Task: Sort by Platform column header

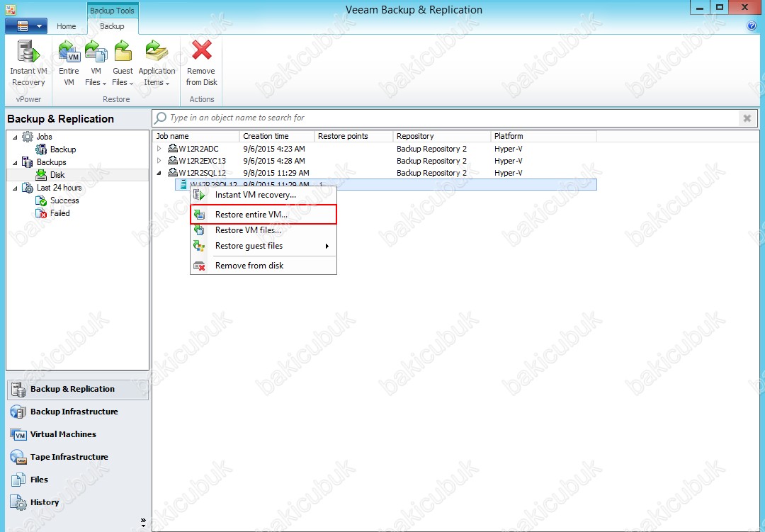Action: pos(543,136)
